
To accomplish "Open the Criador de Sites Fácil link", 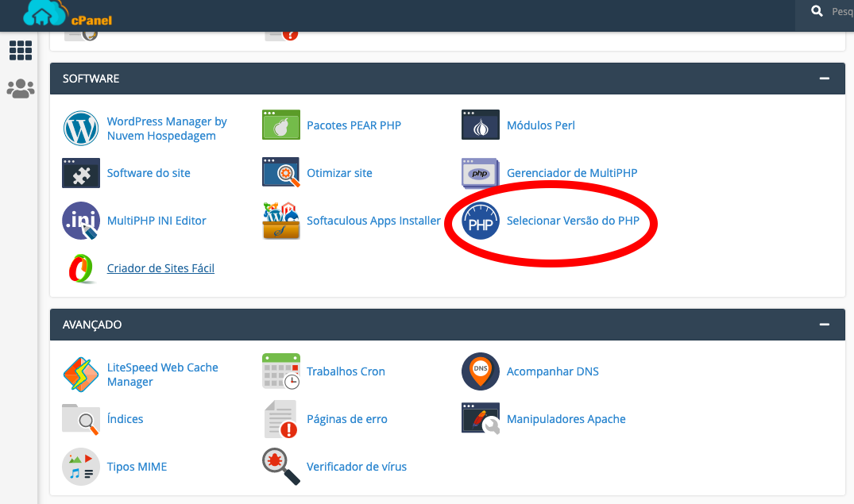I will pyautogui.click(x=160, y=268).
